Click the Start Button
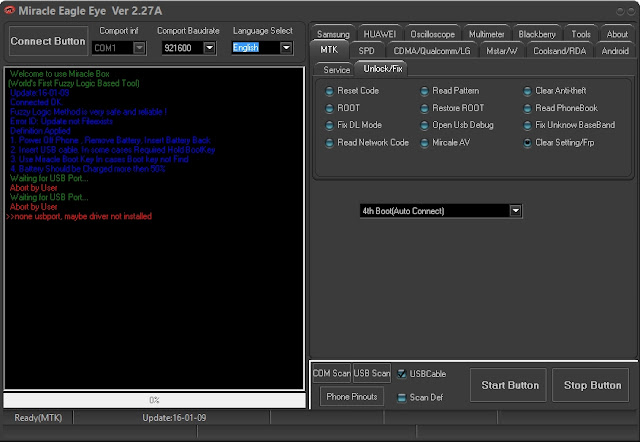The image size is (640, 442). point(510,385)
